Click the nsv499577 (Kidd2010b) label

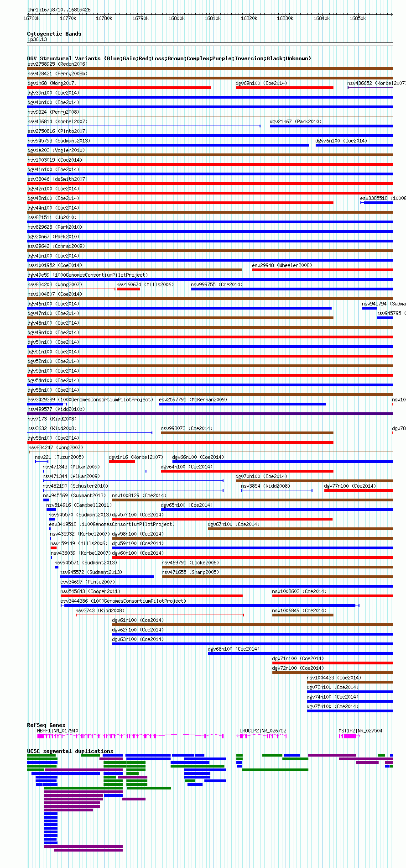56,409
